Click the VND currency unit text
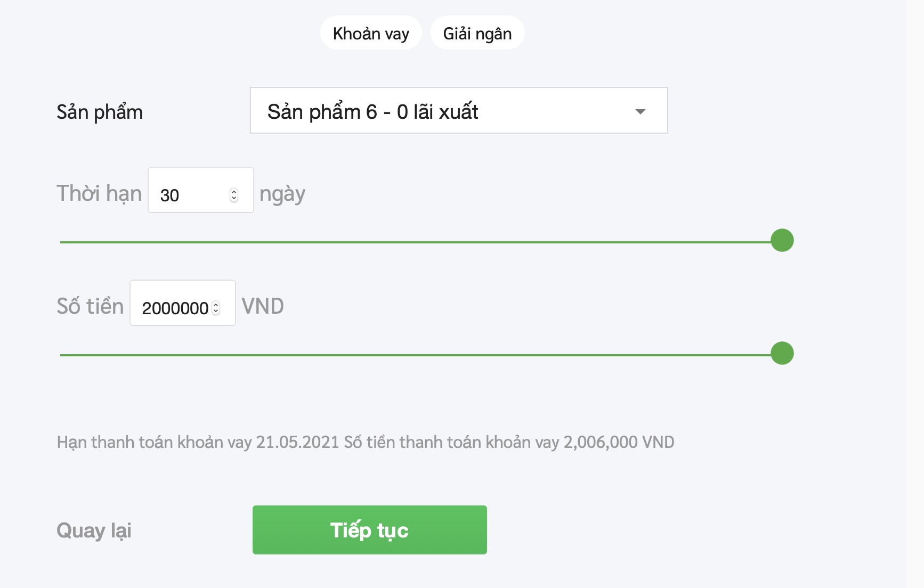This screenshot has height=588, width=924. (263, 306)
